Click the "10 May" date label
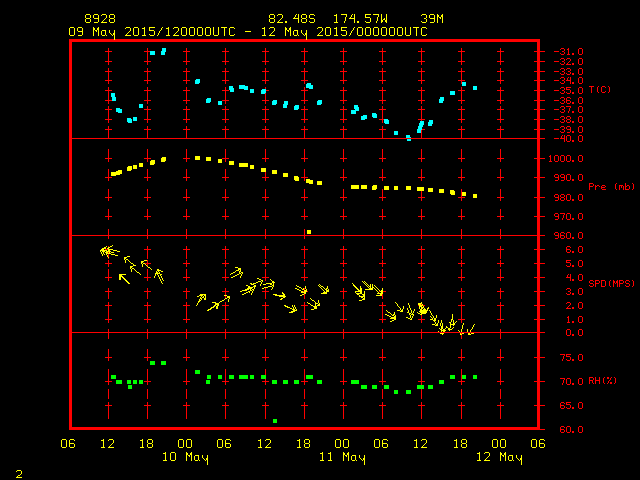 [185, 457]
